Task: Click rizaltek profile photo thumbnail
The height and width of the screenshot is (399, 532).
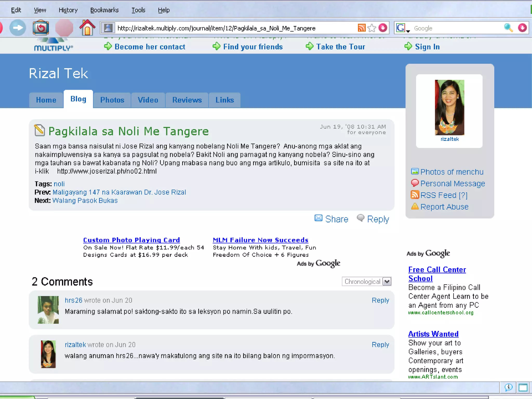Action: pos(449,107)
